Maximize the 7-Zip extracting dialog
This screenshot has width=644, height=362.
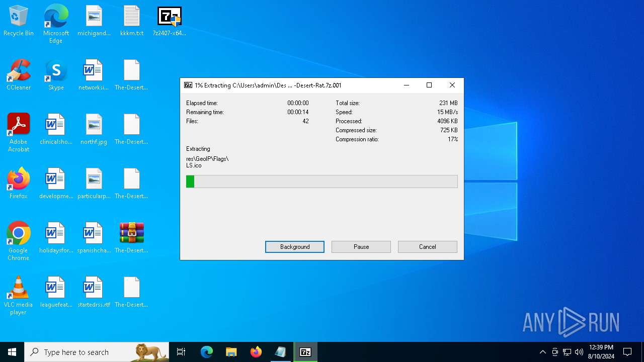[429, 85]
